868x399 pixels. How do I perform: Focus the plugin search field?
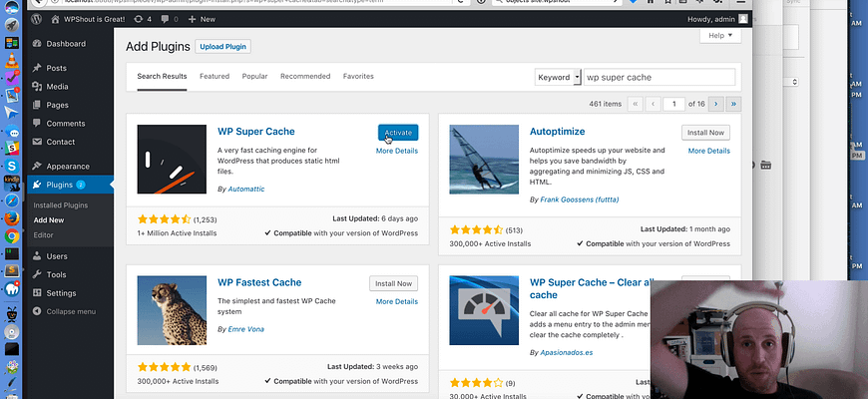click(x=659, y=78)
